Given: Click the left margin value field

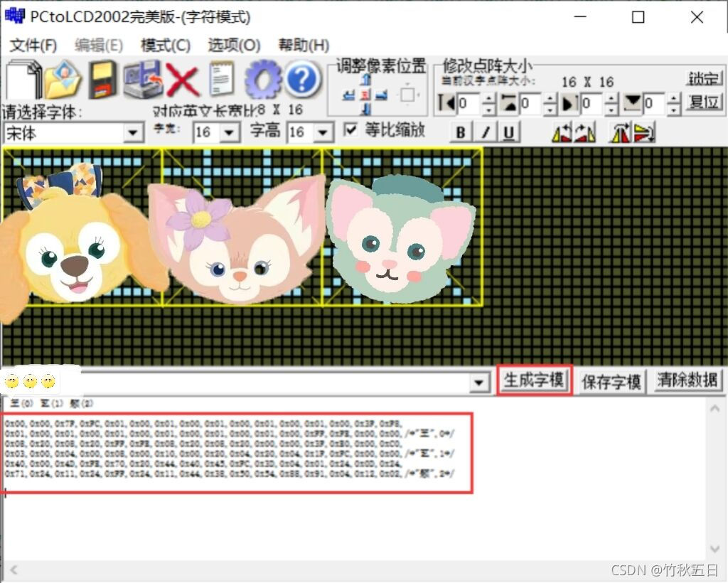Looking at the screenshot, I should pyautogui.click(x=469, y=104).
